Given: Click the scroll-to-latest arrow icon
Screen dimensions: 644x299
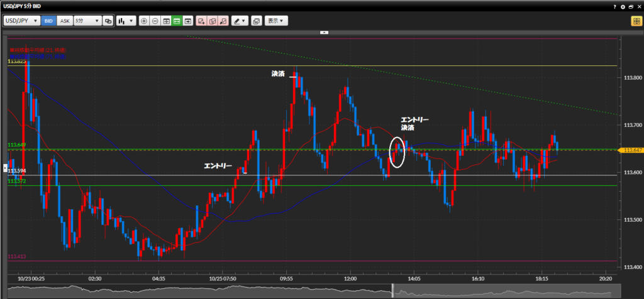Looking at the screenshot, I should pos(188,21).
